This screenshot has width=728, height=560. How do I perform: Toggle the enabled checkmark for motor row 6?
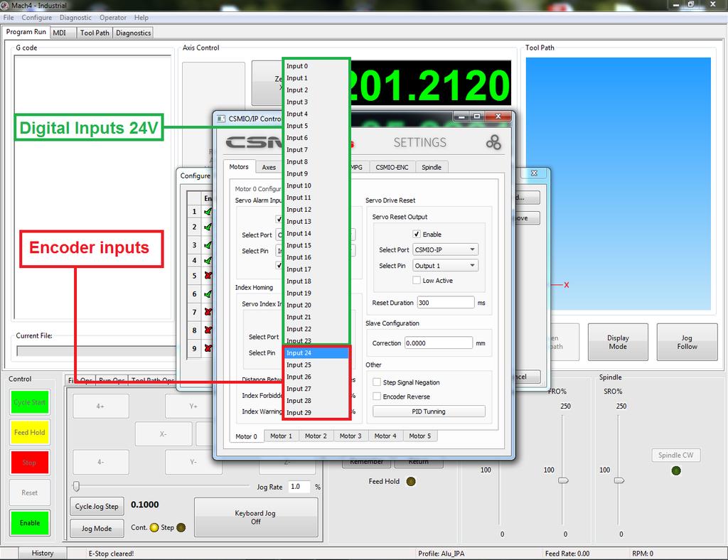208,294
